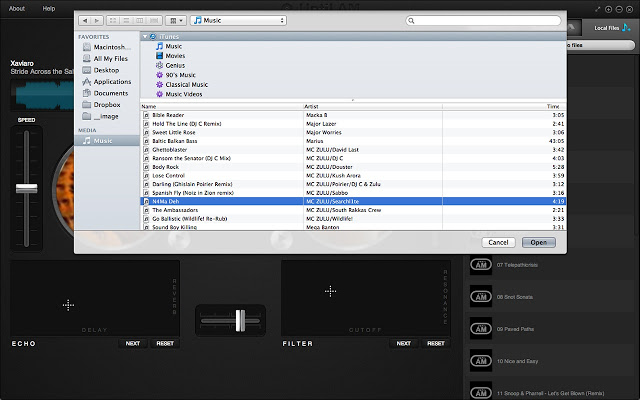Open All My Files in sidebar

pos(105,59)
